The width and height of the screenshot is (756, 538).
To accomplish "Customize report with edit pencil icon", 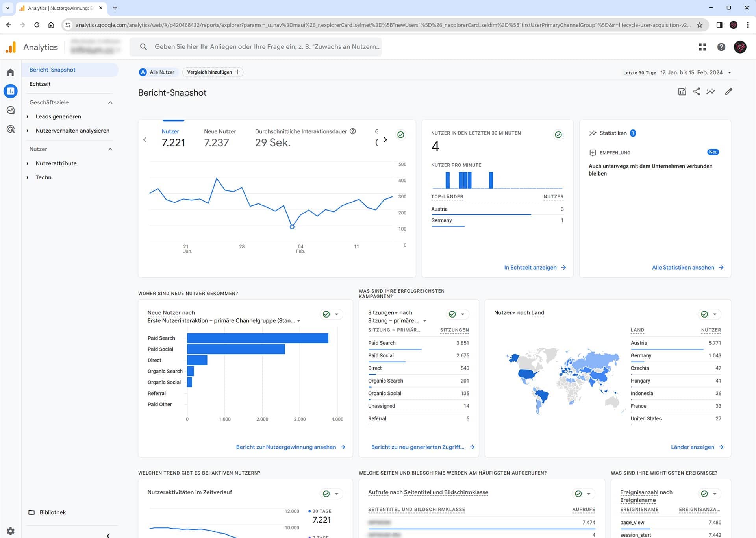I will [x=729, y=92].
